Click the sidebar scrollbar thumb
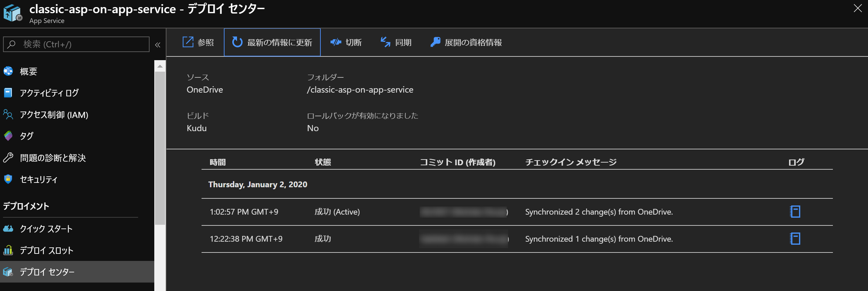 click(160, 148)
